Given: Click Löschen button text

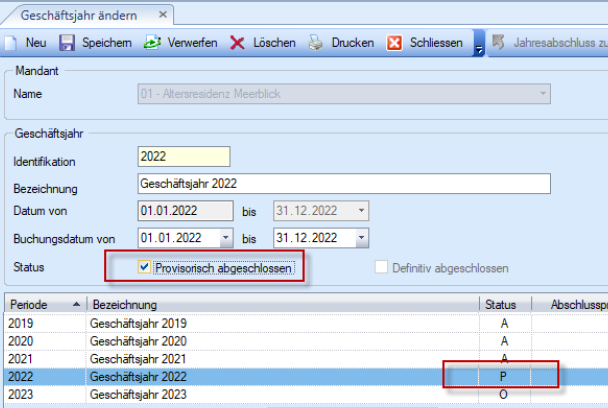Looking at the screenshot, I should 275,43.
